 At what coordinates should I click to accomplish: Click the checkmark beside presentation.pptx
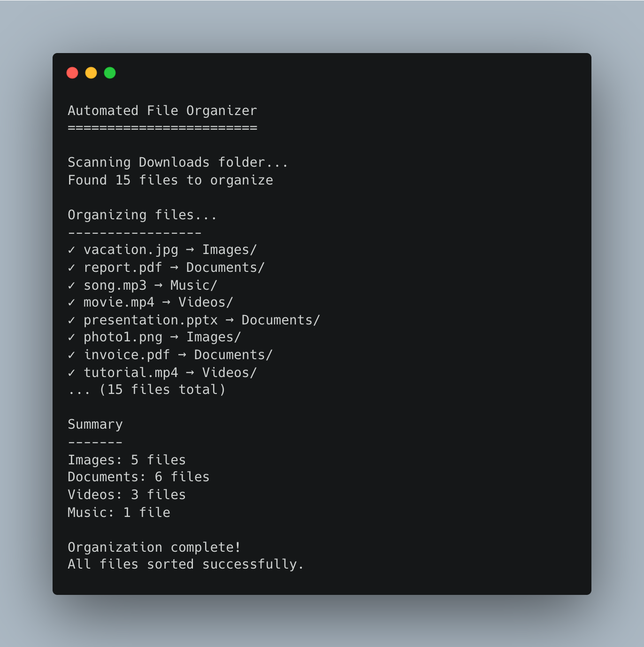[71, 320]
